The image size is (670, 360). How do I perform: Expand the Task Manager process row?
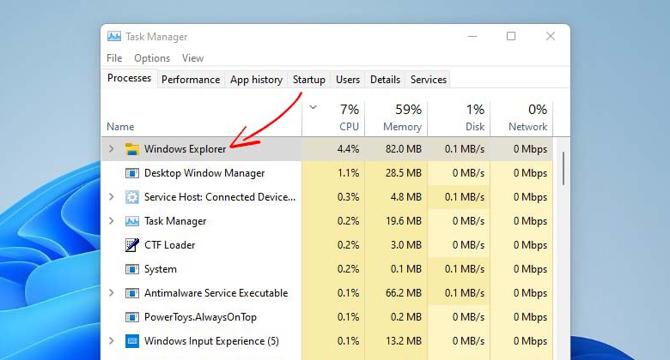[111, 221]
